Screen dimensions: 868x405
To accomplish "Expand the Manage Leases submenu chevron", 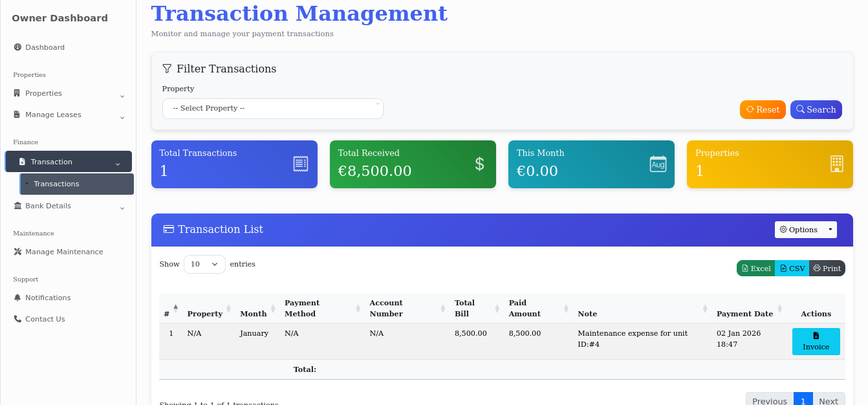I will click(x=122, y=116).
